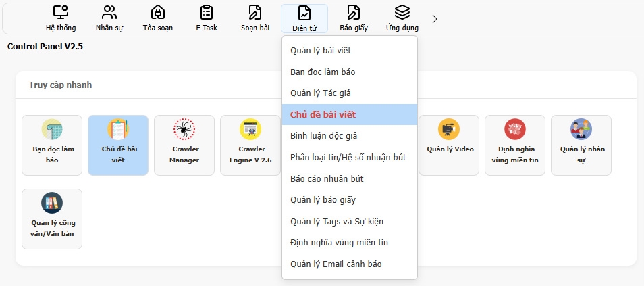
Task: Open the Ứng dụng toolbar icon
Action: (402, 18)
